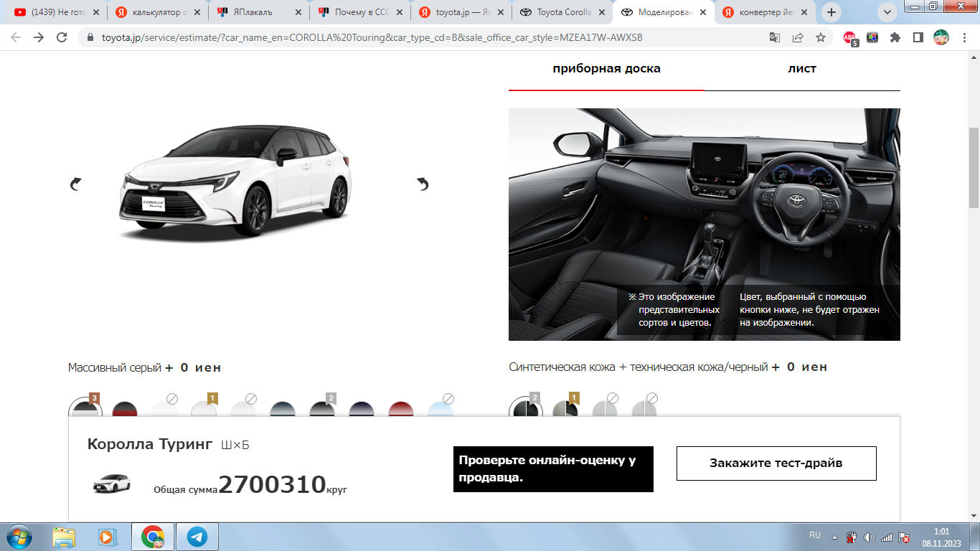Choose the red exterior color swatch
This screenshot has height=551, width=980.
401,409
